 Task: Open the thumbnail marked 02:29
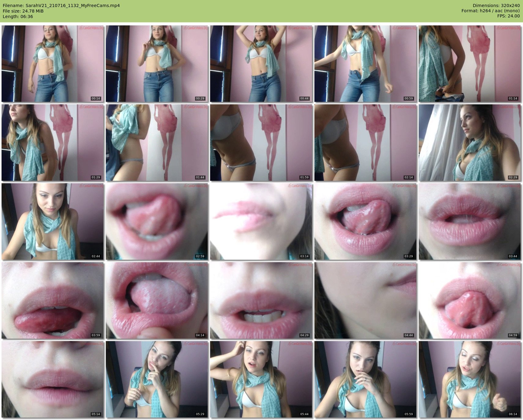[x=470, y=143]
